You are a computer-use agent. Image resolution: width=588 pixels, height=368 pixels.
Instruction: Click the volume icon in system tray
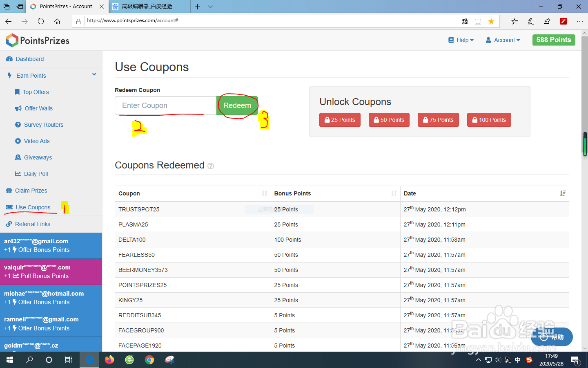[x=498, y=360]
